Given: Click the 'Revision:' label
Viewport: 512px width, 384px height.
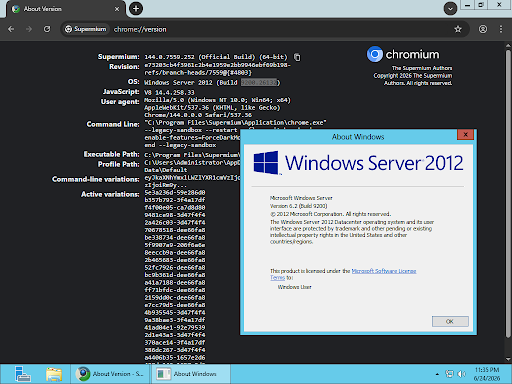Looking at the screenshot, I should click(124, 67).
